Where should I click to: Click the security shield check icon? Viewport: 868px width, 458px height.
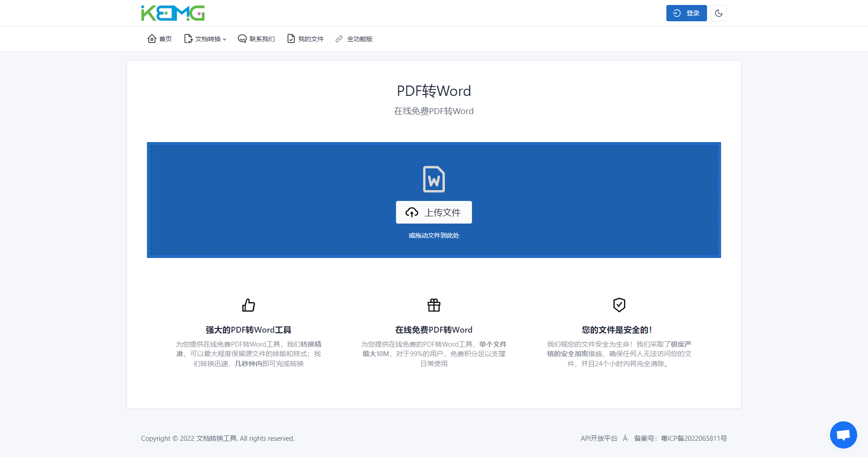tap(619, 305)
